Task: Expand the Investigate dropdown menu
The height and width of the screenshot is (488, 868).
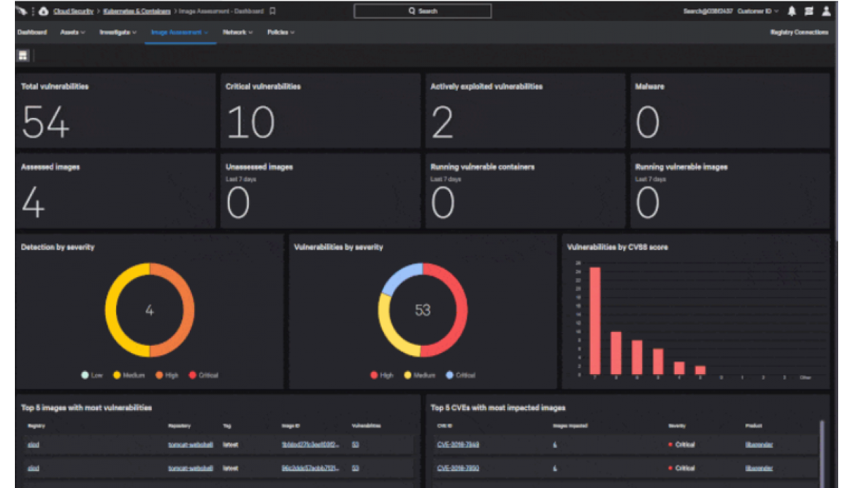Action: (x=118, y=32)
